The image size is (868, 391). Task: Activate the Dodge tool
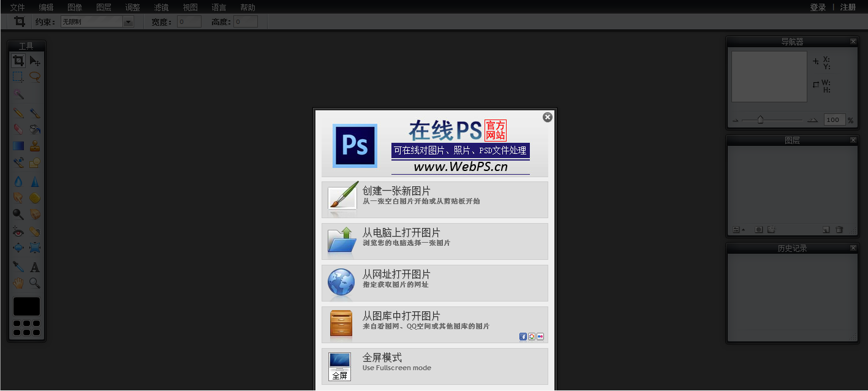18,214
